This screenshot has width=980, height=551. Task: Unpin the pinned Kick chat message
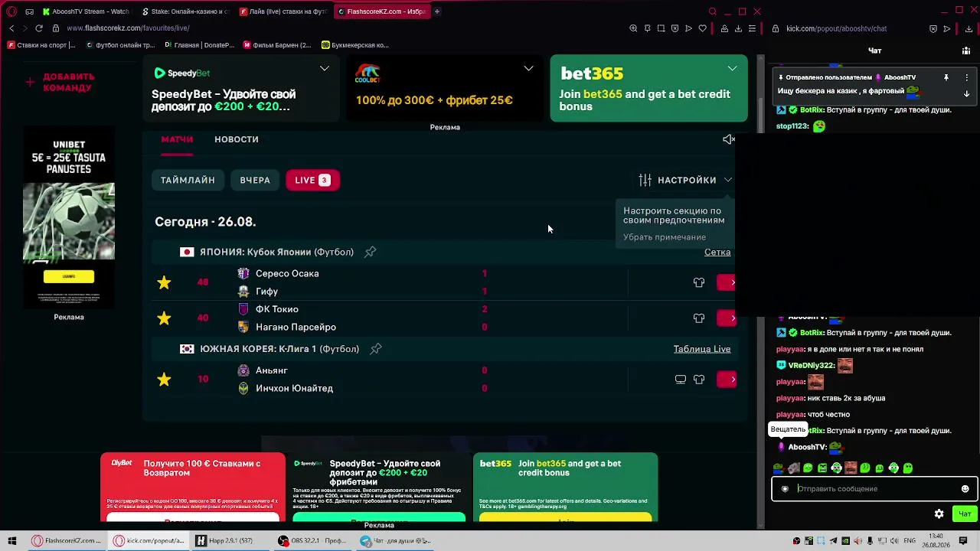click(946, 77)
